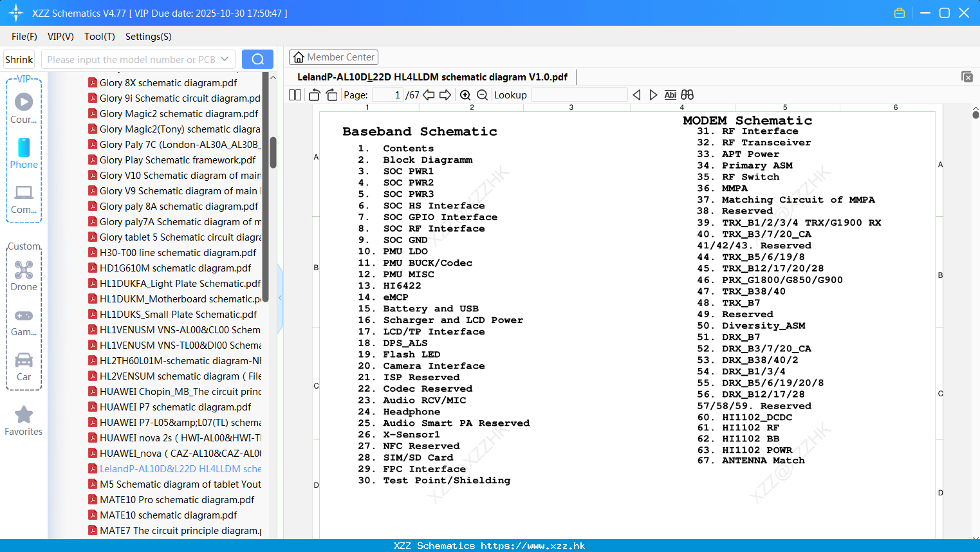This screenshot has width=980, height=552.
Task: Click the PDF viewer scrollbar thumb
Action: (x=975, y=115)
